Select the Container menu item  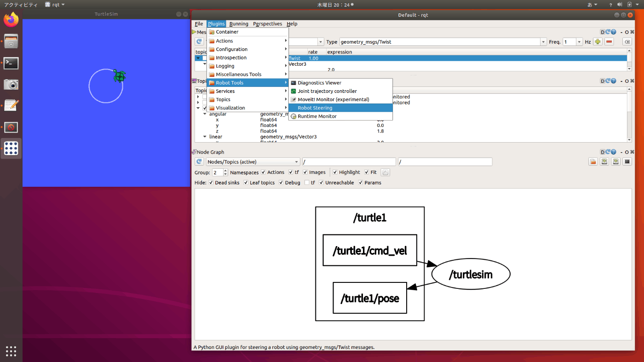click(248, 32)
